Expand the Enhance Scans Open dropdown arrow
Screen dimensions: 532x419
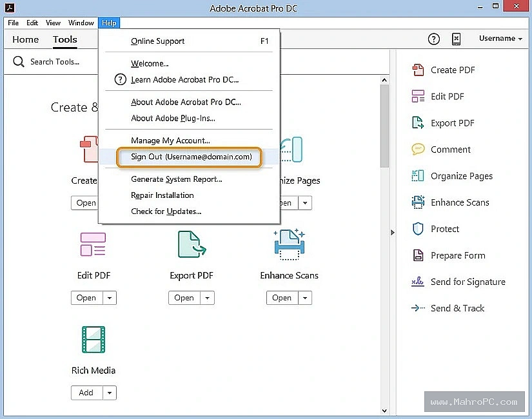click(305, 298)
